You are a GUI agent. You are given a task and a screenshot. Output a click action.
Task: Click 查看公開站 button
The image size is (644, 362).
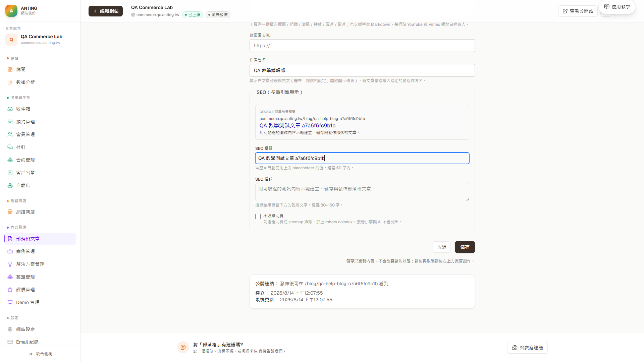tap(578, 11)
